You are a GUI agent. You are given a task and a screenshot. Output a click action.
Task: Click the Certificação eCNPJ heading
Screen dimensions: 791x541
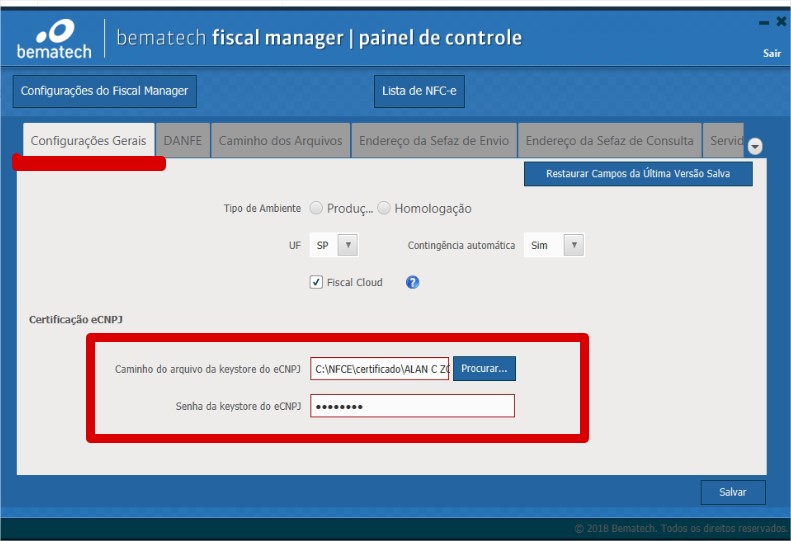point(76,319)
